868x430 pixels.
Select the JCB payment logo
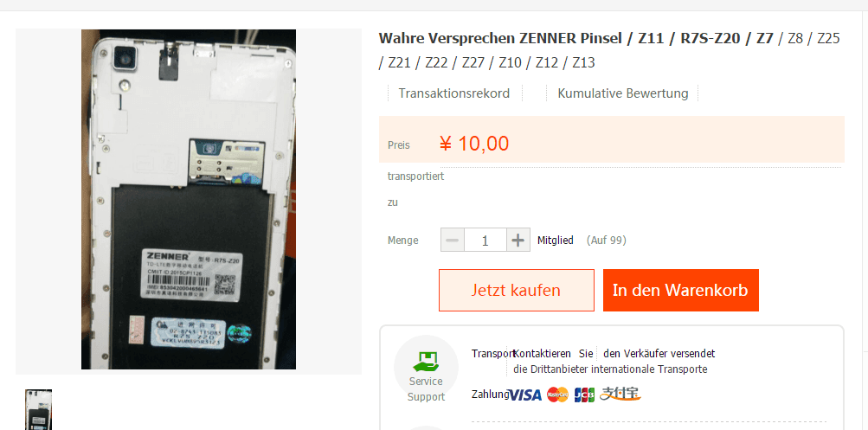pyautogui.click(x=584, y=395)
